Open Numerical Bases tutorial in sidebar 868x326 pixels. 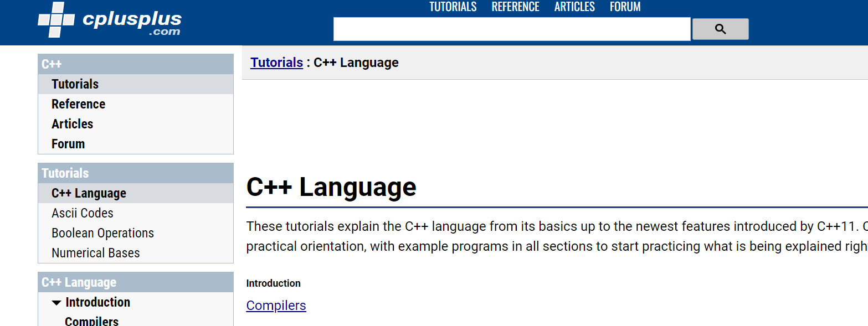tap(136, 253)
